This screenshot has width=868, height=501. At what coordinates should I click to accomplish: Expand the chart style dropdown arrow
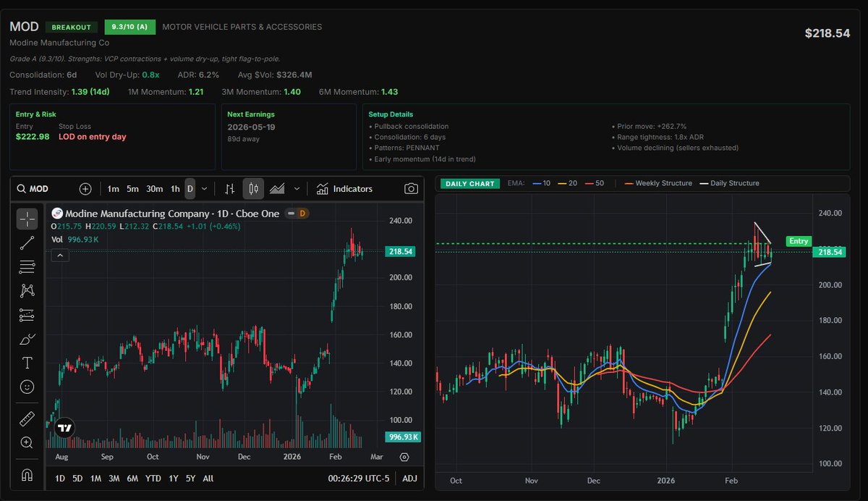point(297,189)
